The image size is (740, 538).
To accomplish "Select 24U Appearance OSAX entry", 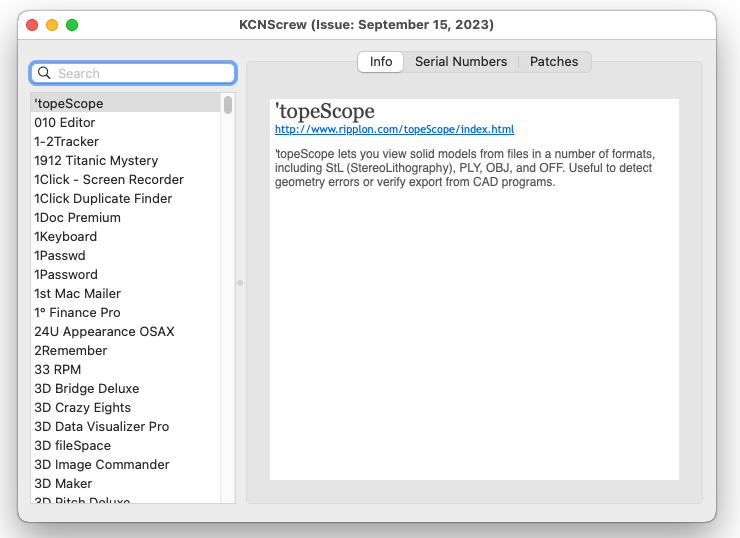I will tap(126, 331).
